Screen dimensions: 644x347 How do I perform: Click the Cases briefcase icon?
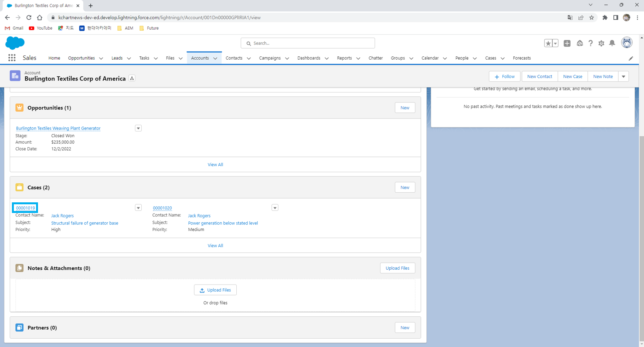click(19, 187)
